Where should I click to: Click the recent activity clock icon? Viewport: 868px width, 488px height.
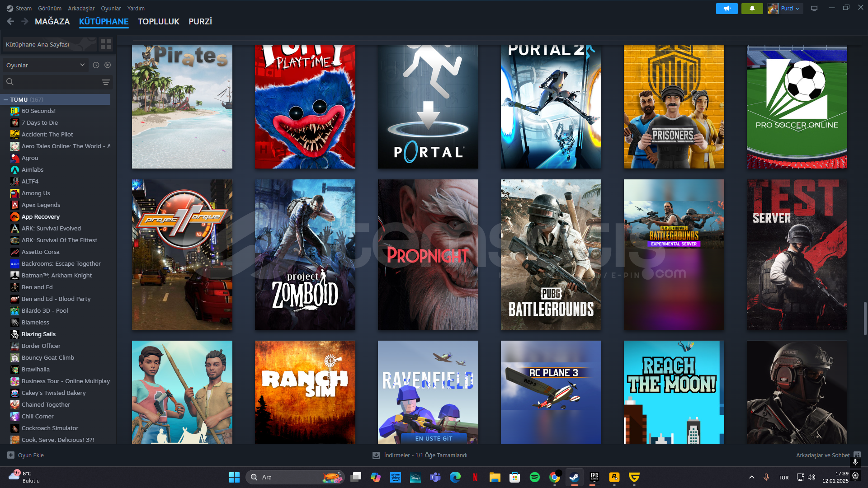pos(96,65)
